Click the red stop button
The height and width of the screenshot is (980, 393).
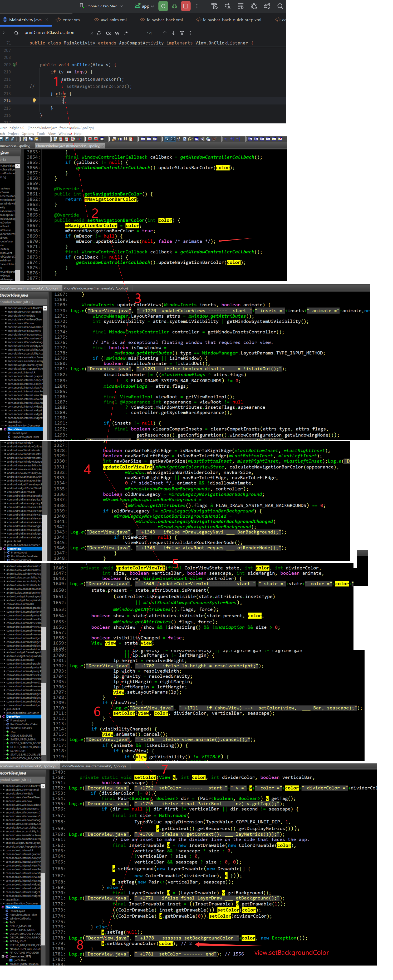click(185, 6)
